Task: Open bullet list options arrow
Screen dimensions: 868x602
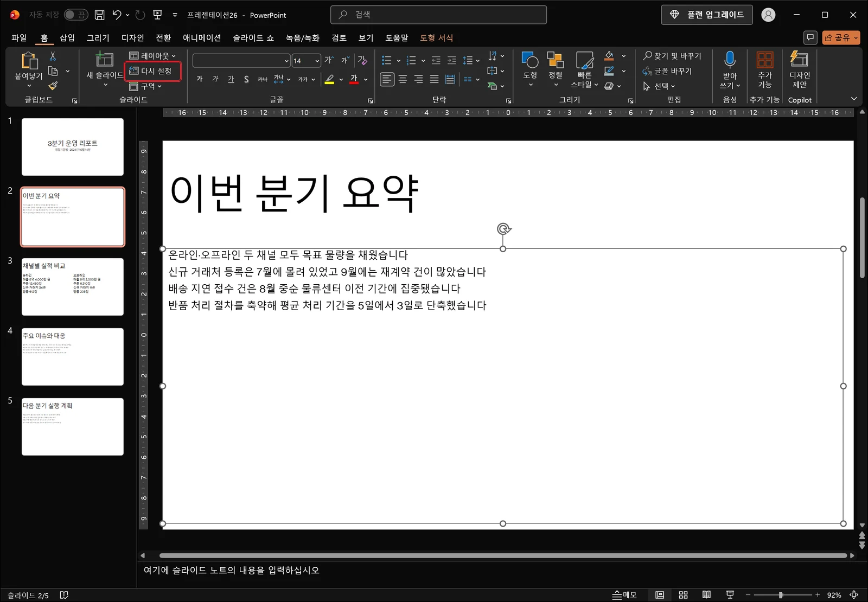Action: coord(399,61)
